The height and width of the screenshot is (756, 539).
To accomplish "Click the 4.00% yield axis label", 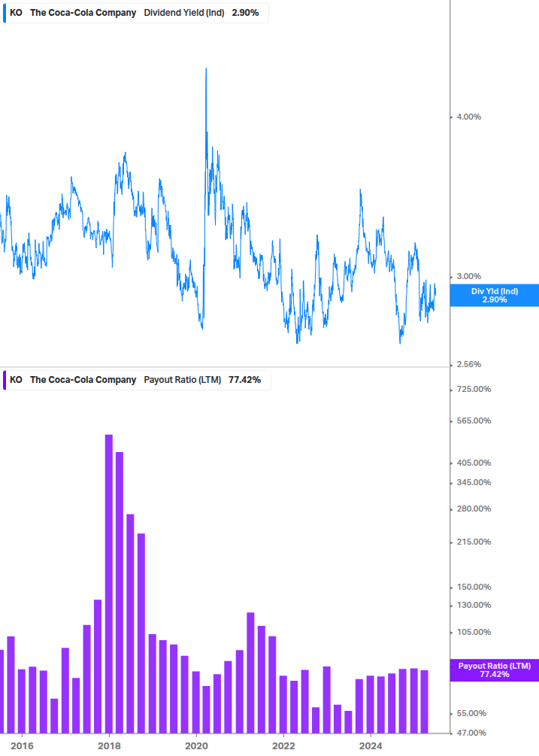I will coord(468,117).
